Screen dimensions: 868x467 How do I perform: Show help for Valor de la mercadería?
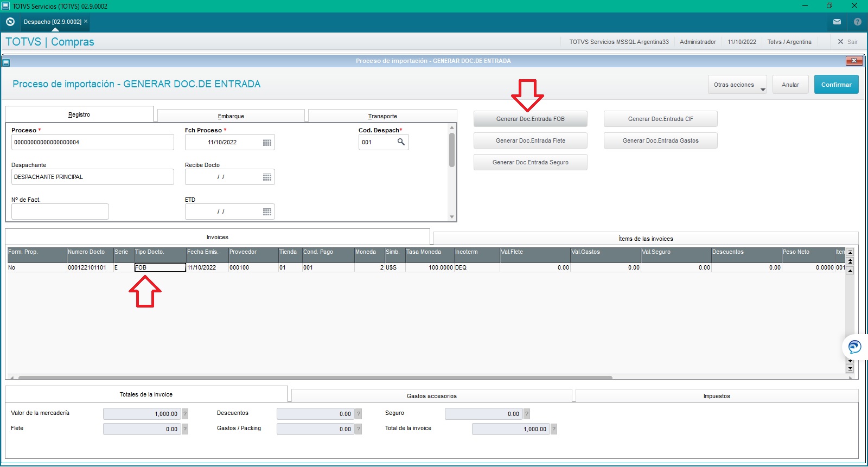[x=185, y=414]
